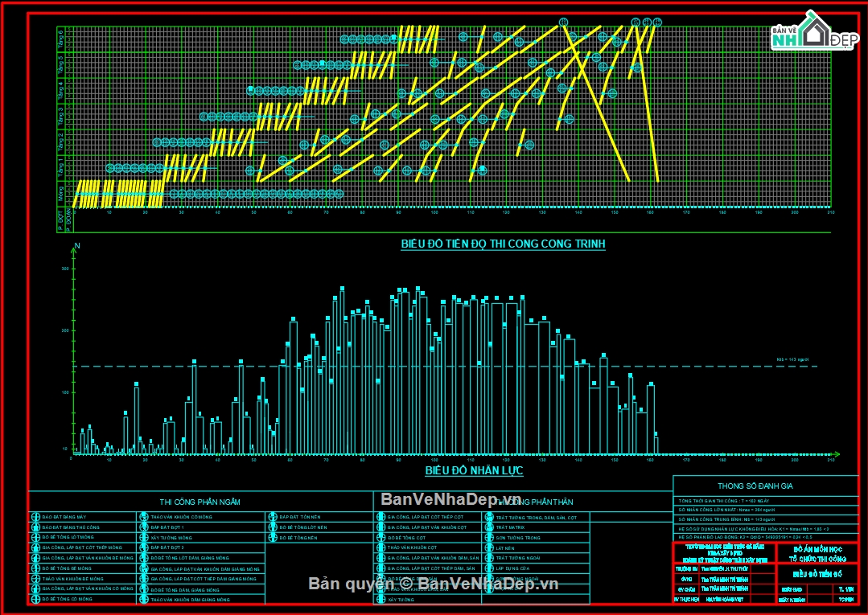Screen dimensions: 868x615
Task: Select the circle marker beside SƠN TƯỜNG TRONG
Action: [489, 538]
